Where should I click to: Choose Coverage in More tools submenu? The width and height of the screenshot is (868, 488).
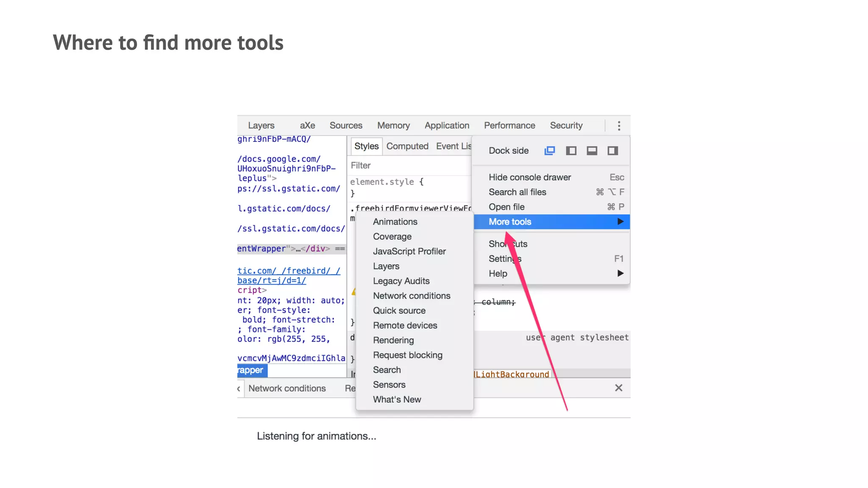(415, 237)
